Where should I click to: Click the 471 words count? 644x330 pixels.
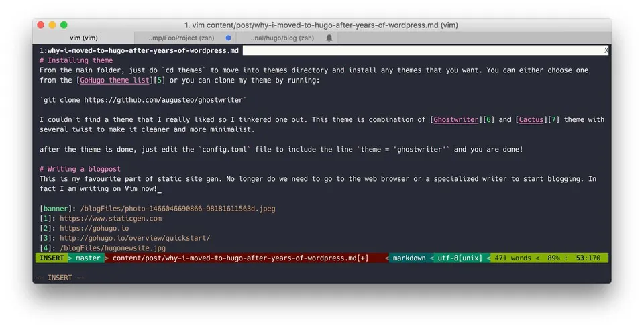tap(513, 258)
